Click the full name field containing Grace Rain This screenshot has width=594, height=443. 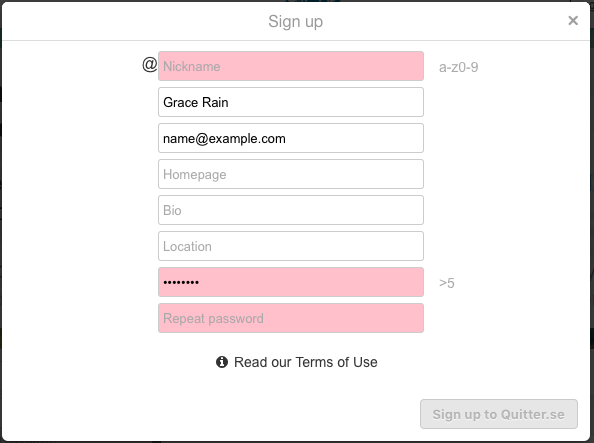(x=291, y=102)
